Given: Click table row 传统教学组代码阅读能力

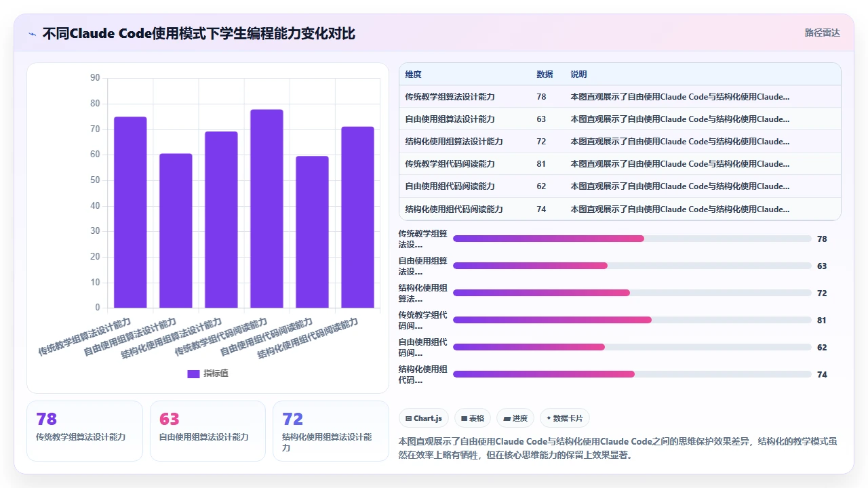Looking at the screenshot, I should [620, 163].
